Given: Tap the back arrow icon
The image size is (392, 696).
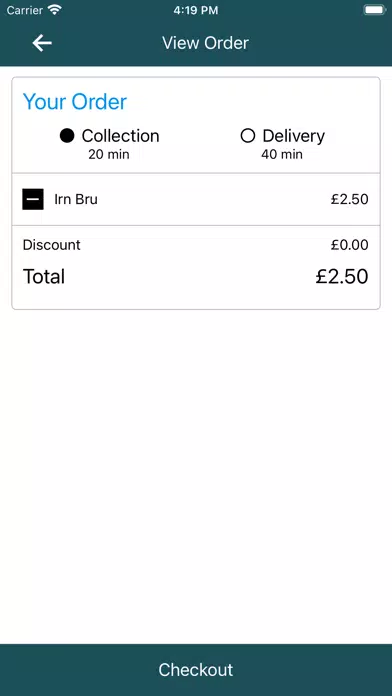Looking at the screenshot, I should point(42,43).
